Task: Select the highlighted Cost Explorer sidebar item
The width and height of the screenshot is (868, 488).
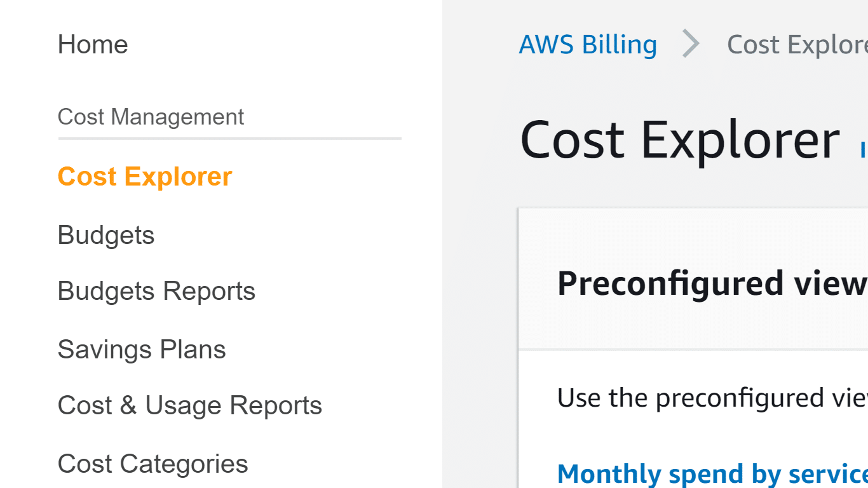Action: point(144,176)
